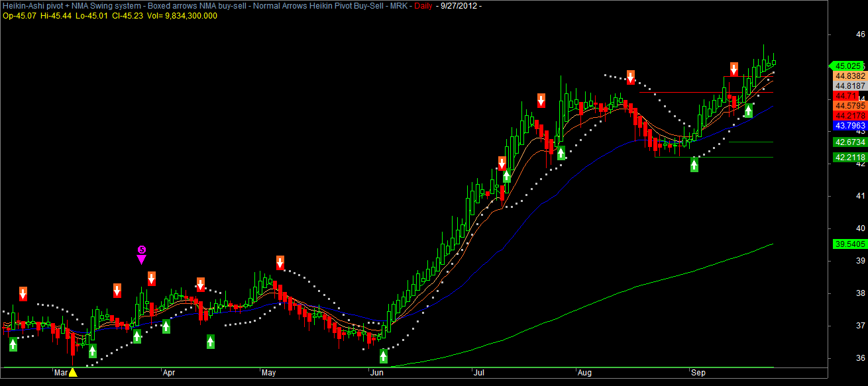
Task: Click the volume value in the header
Action: tap(192, 15)
